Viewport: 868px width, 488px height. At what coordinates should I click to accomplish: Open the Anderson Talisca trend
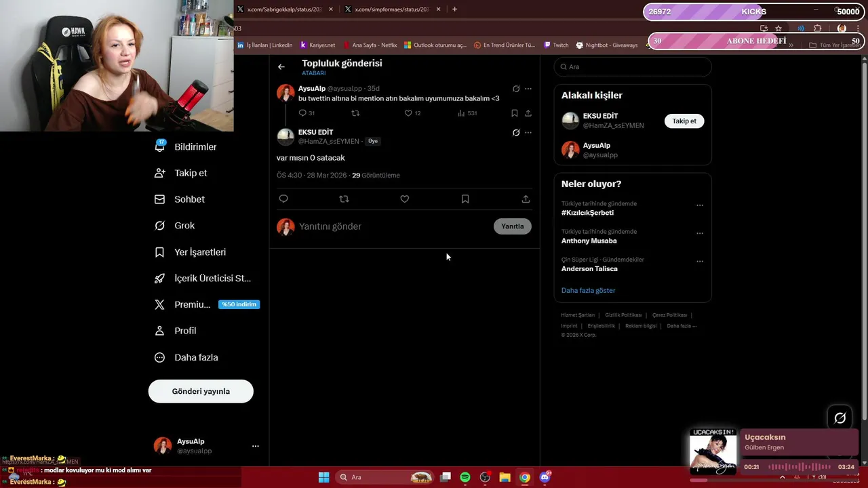(589, 269)
